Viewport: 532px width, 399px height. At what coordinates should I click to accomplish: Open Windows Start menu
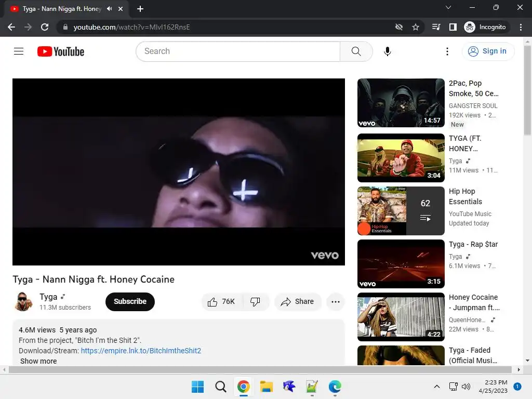[x=198, y=387]
